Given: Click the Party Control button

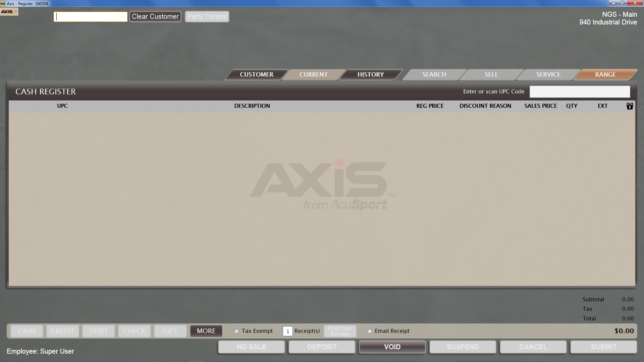Looking at the screenshot, I should tap(207, 16).
